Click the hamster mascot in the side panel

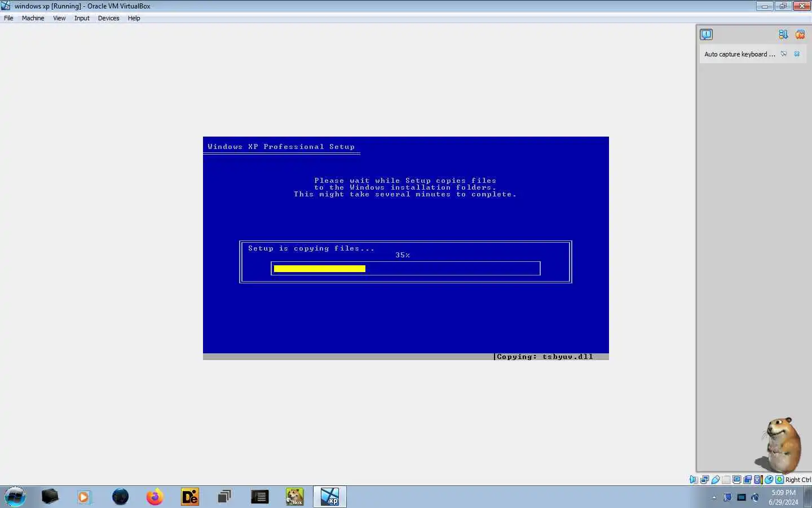pos(782,445)
